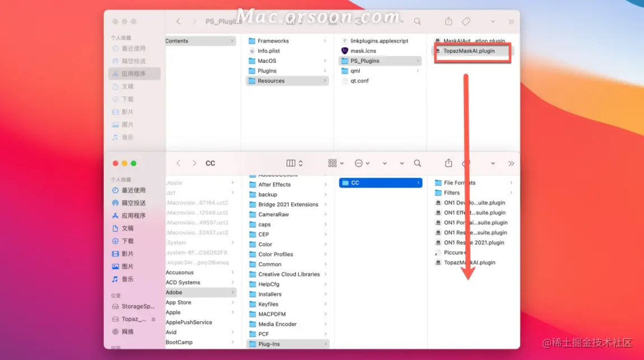Eject the Topaz_ volume in sidebar
Image resolution: width=644 pixels, height=360 pixels.
(x=153, y=319)
